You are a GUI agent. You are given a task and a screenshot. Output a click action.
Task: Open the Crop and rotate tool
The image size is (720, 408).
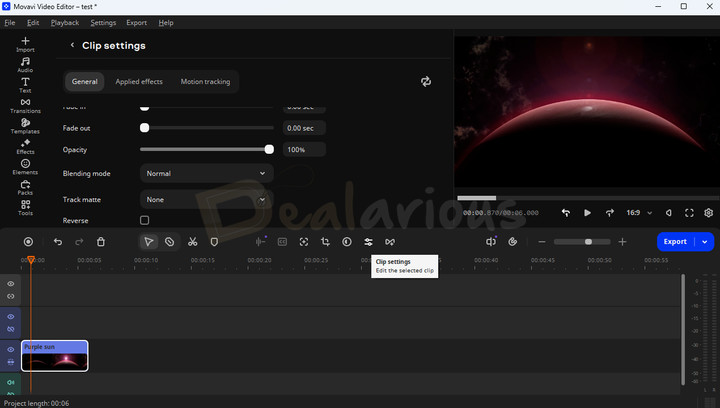click(325, 242)
